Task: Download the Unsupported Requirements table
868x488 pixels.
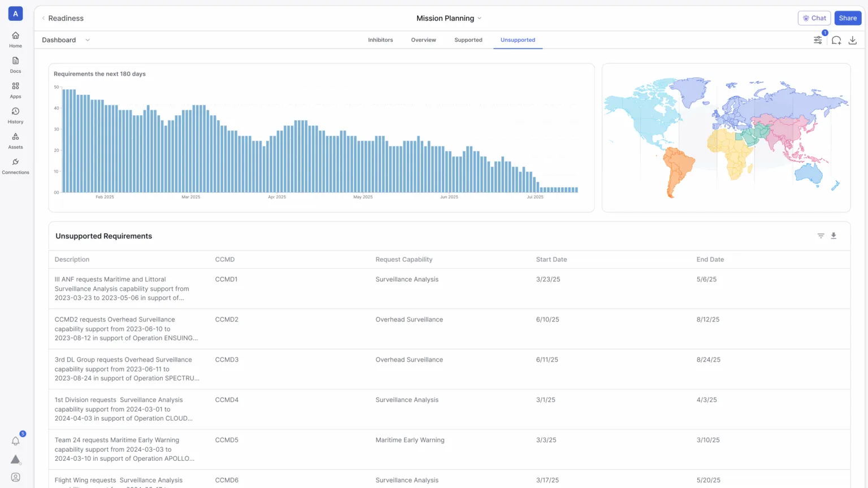Action: pos(834,236)
